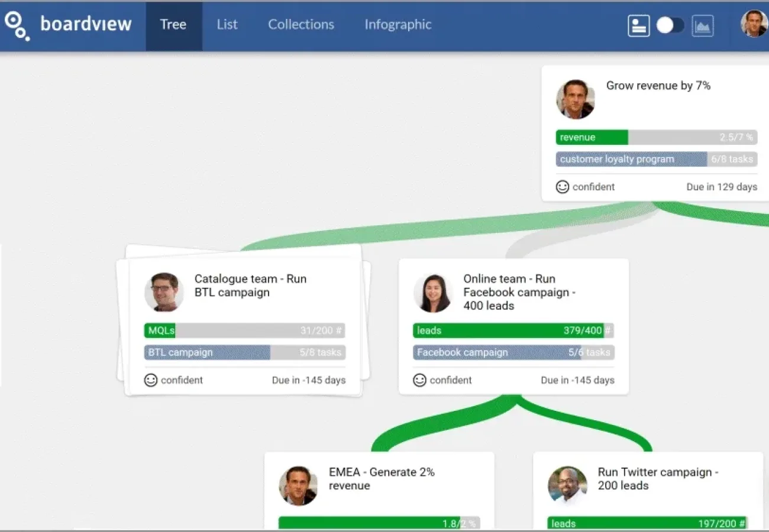Select the chart view icon in header
This screenshot has height=532, width=769.
point(702,25)
